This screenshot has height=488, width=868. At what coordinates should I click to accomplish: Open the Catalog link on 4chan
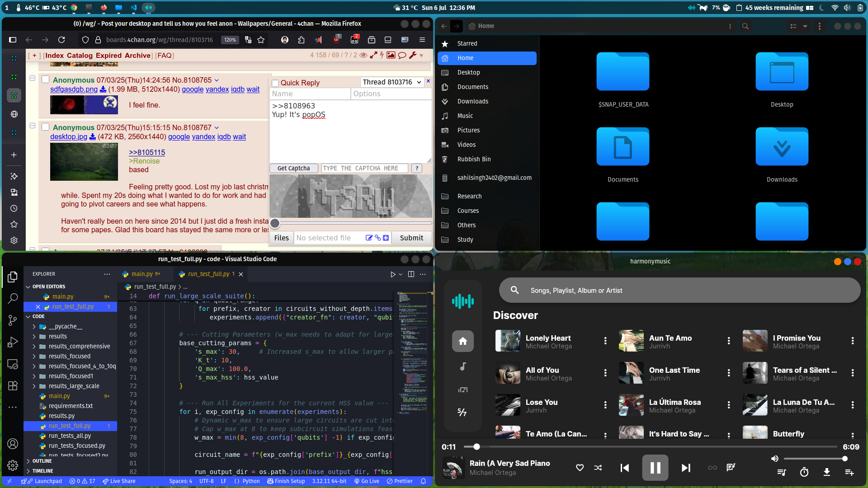pos(80,55)
